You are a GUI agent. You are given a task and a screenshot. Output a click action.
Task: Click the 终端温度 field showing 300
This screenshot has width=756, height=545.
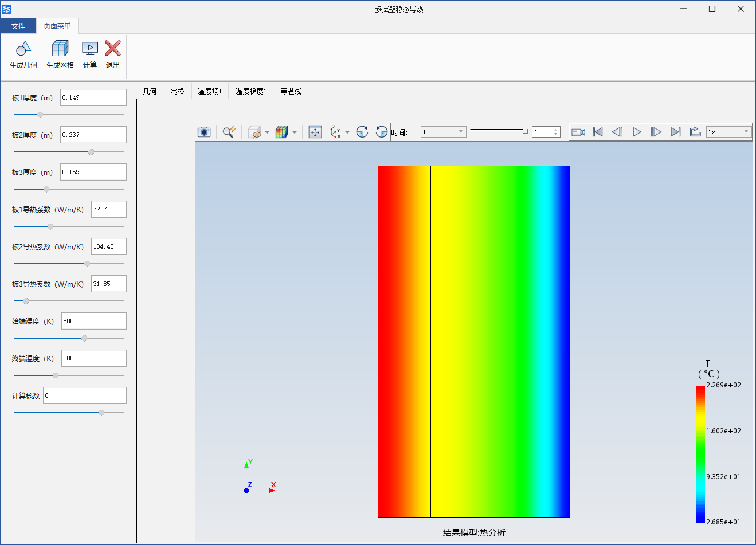94,358
